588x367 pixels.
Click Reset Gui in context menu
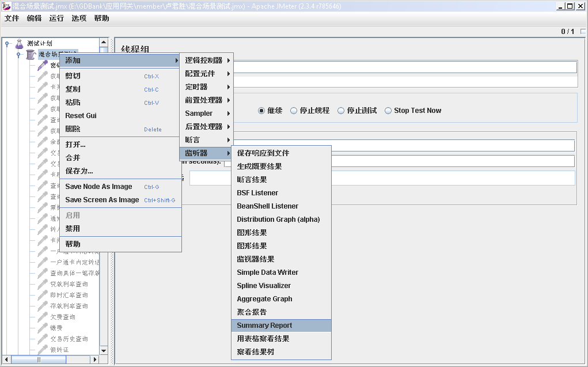pos(81,116)
